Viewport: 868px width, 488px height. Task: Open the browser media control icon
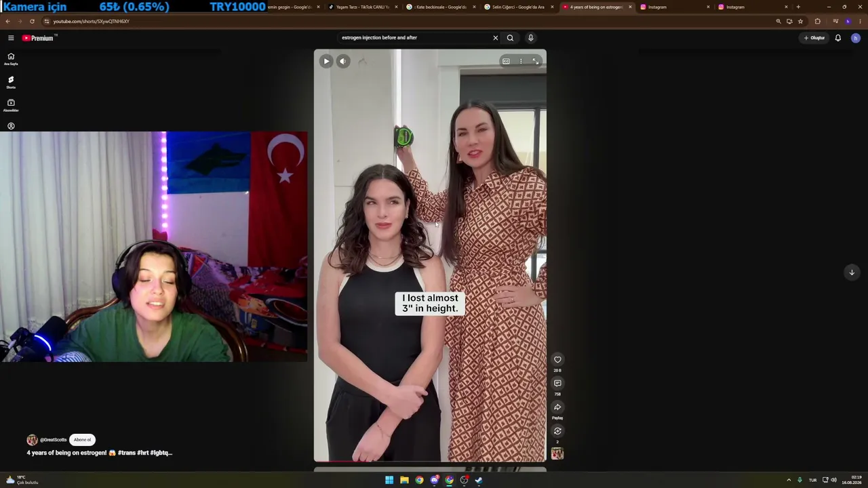point(835,21)
